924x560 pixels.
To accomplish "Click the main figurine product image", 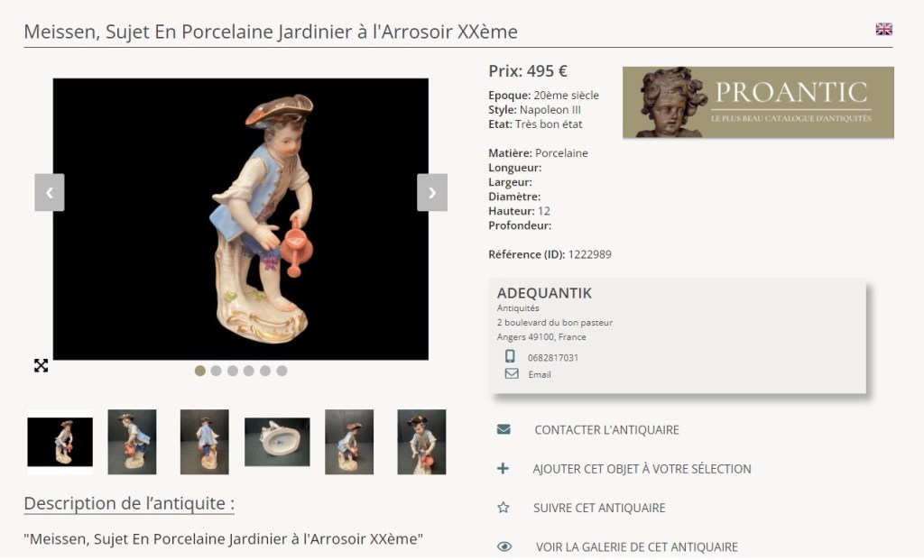I will click(240, 219).
